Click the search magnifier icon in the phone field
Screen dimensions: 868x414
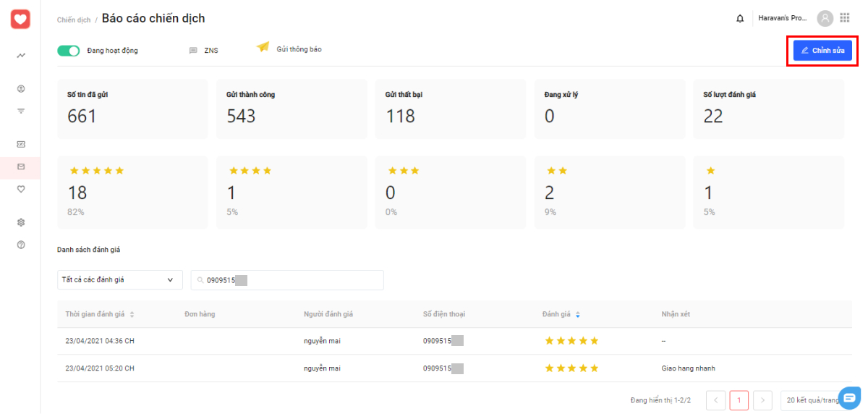200,280
